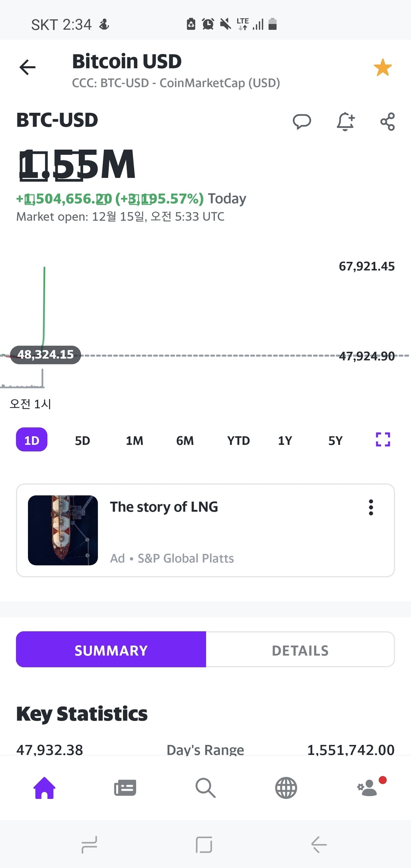Tap the LNG ship ad thumbnail
The image size is (411, 868).
63,530
